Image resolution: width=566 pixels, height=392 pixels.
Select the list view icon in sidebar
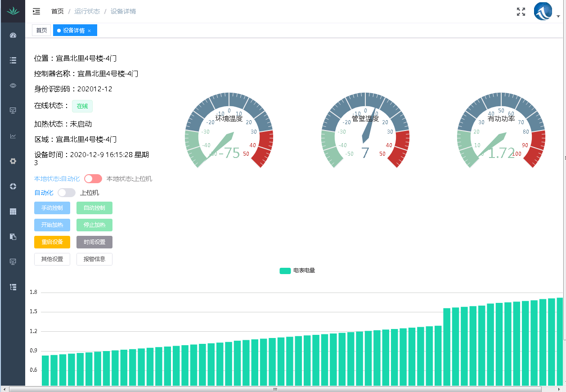[x=13, y=60]
